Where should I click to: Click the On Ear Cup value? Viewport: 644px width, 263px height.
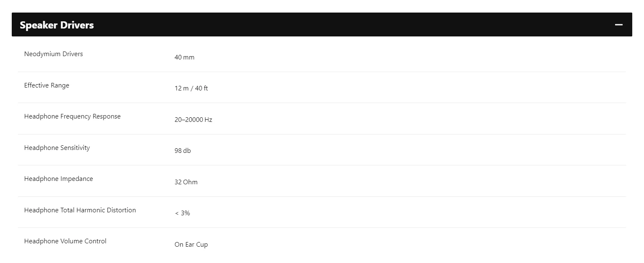(x=191, y=245)
